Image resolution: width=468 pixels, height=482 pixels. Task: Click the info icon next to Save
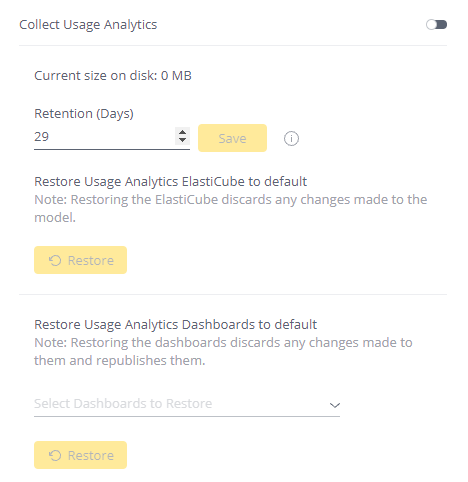point(291,138)
